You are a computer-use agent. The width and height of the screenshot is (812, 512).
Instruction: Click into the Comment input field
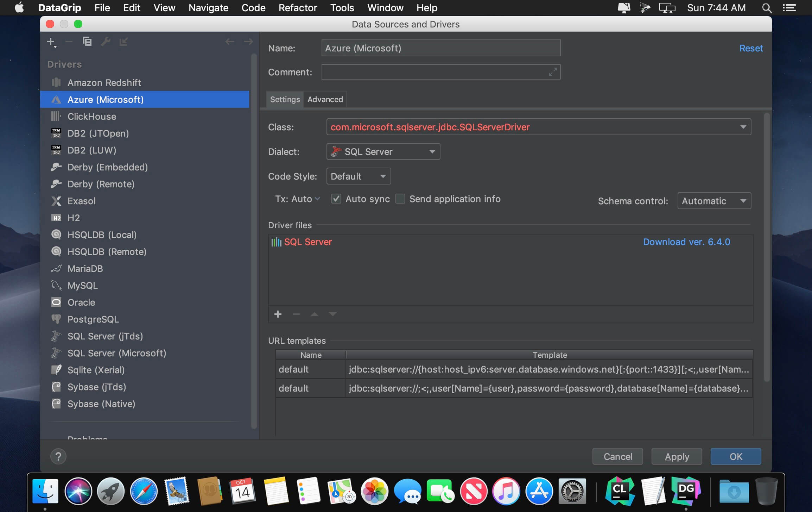click(441, 72)
